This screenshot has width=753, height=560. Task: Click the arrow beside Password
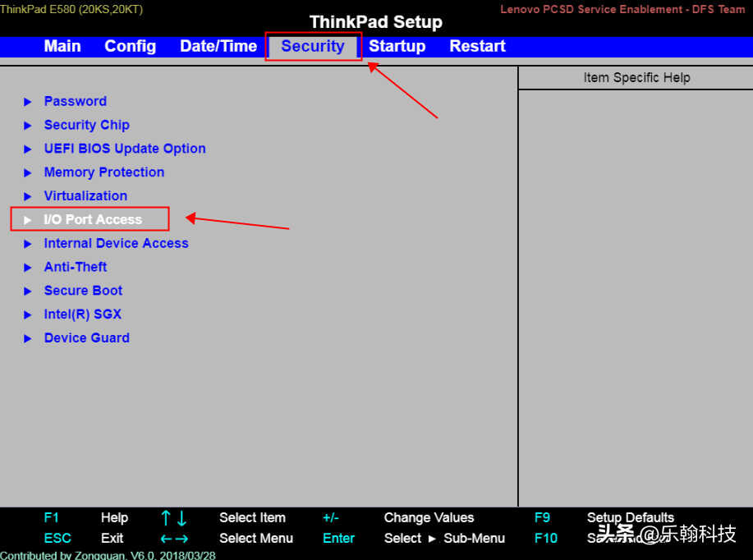tap(27, 102)
